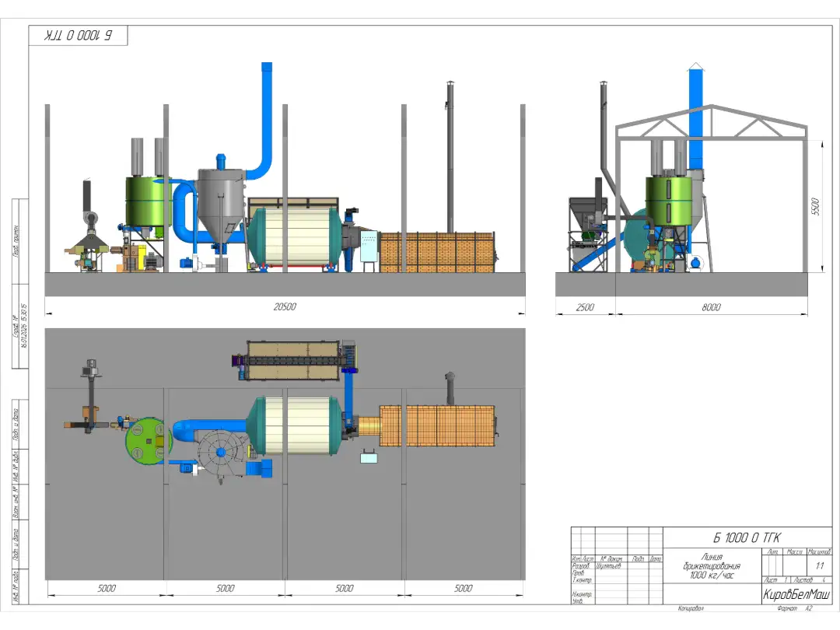Image resolution: width=840 pixels, height=630 pixels.
Task: Select the brick furnace in the plan view
Action: click(x=437, y=425)
